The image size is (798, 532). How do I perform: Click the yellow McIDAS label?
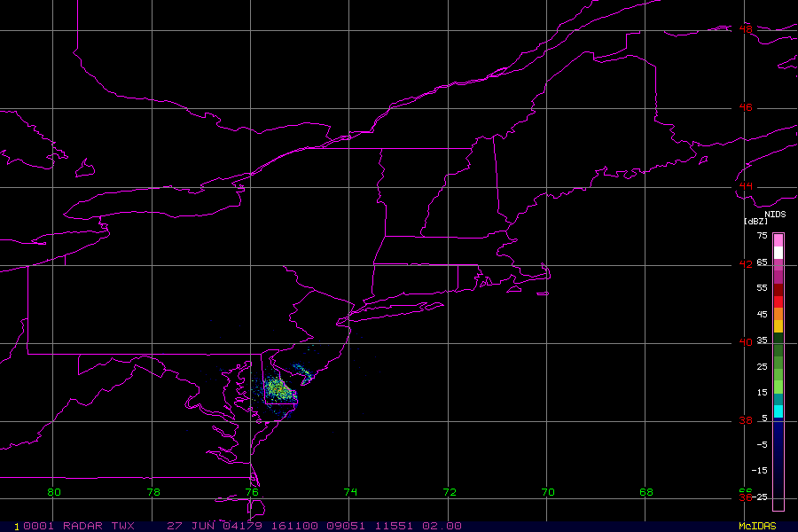pyautogui.click(x=757, y=526)
